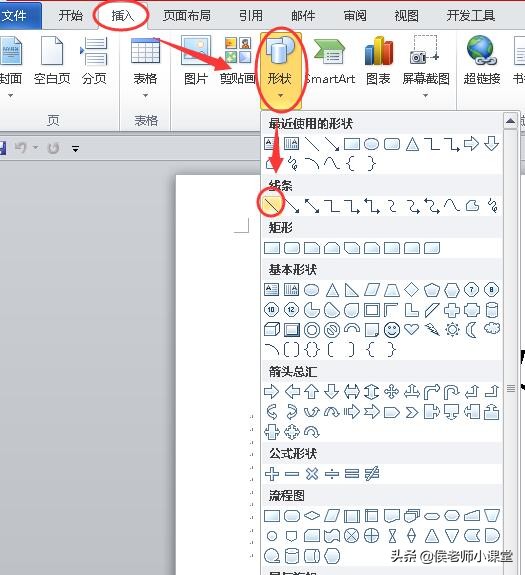Image resolution: width=525 pixels, height=575 pixels.
Task: Click the shapes gallery scroll-up arrow
Action: (510, 121)
